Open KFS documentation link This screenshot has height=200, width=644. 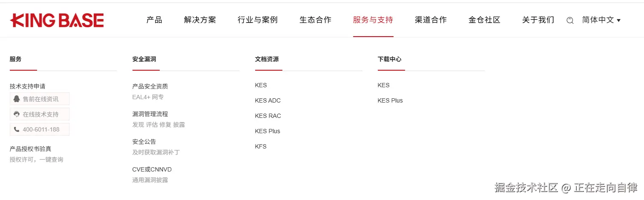click(x=261, y=146)
